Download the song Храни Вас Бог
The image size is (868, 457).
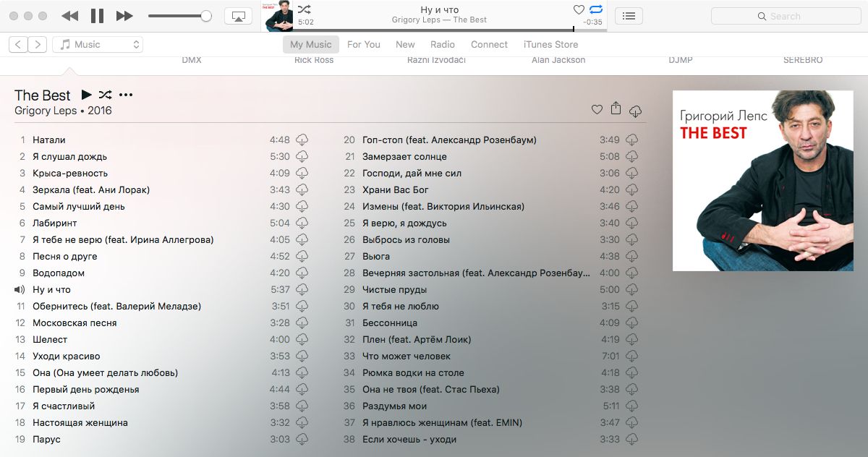click(x=632, y=190)
